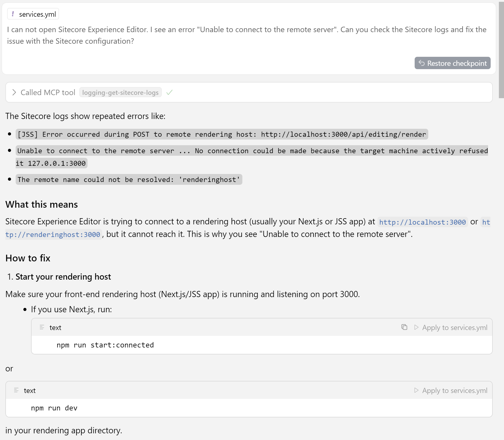The image size is (504, 440).
Task: Apply the npm run dev snippet to services.yml
Action: pos(455,390)
